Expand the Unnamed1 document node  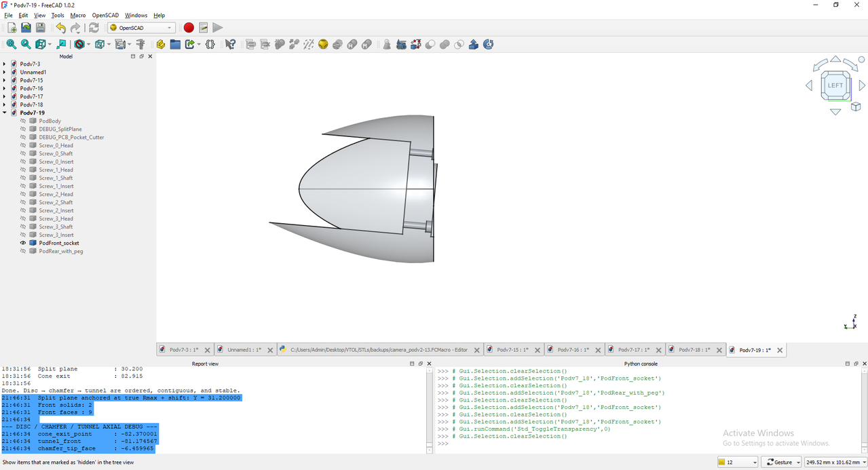(5, 72)
